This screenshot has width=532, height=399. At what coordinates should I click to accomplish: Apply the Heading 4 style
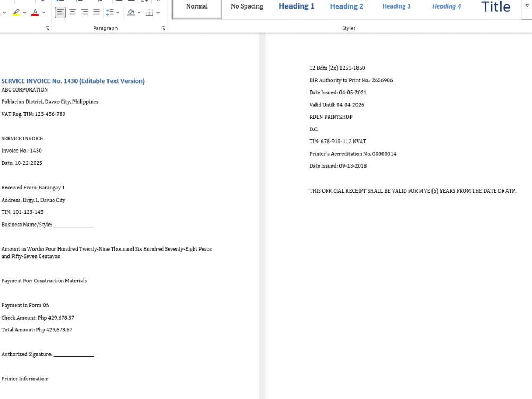[446, 6]
